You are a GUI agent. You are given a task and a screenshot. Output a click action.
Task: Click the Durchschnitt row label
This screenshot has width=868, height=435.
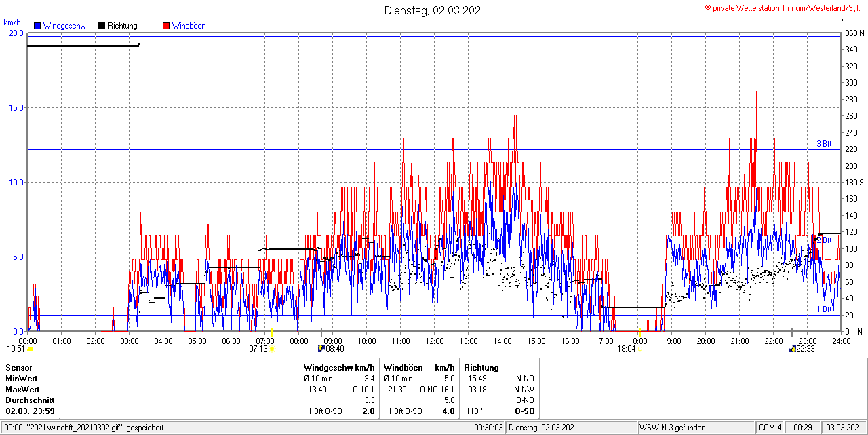coord(28,400)
